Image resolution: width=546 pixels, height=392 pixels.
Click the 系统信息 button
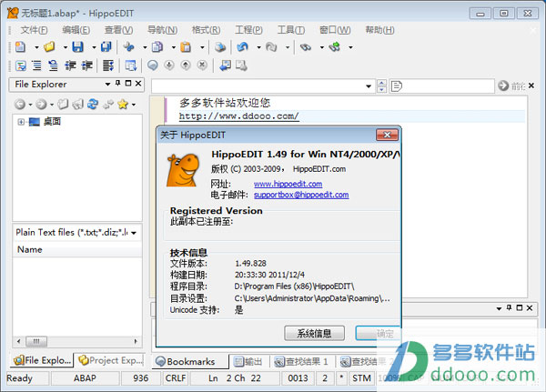pos(315,334)
